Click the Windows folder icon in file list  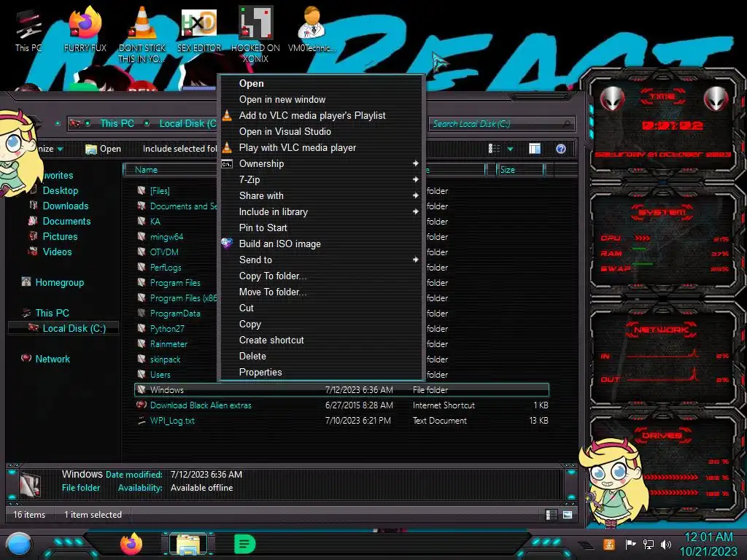[141, 389]
